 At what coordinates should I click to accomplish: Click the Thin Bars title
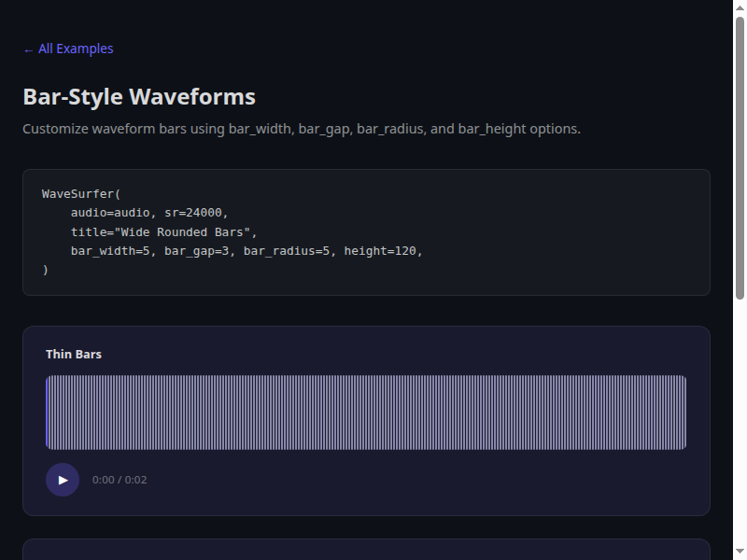pos(74,355)
